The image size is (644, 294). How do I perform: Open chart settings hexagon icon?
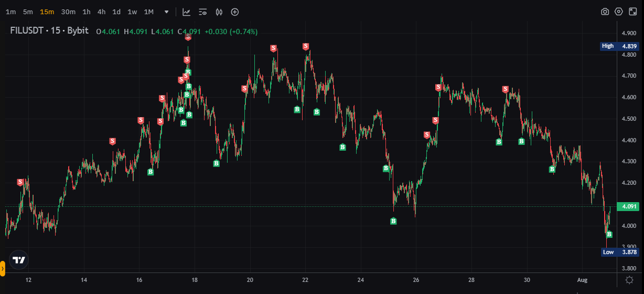pyautogui.click(x=619, y=12)
